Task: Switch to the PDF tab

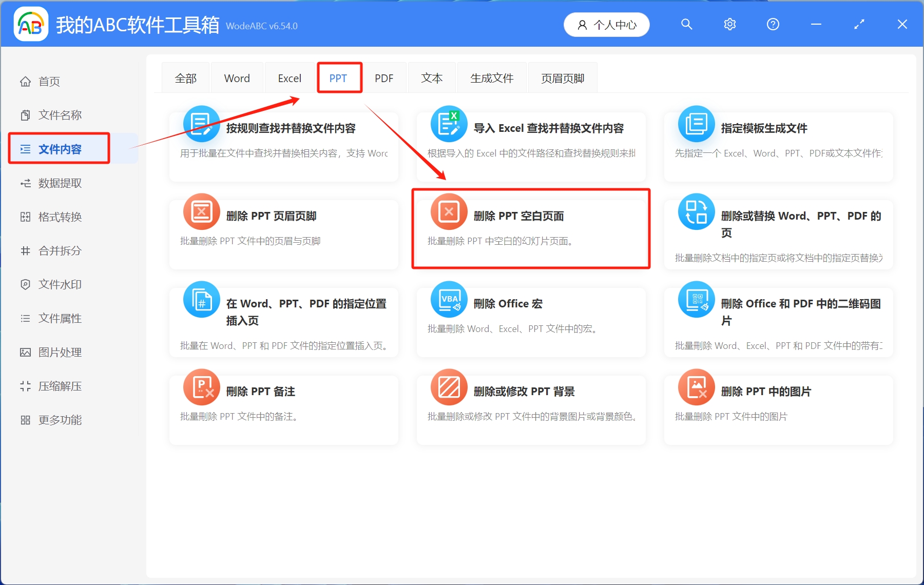Action: pyautogui.click(x=384, y=77)
